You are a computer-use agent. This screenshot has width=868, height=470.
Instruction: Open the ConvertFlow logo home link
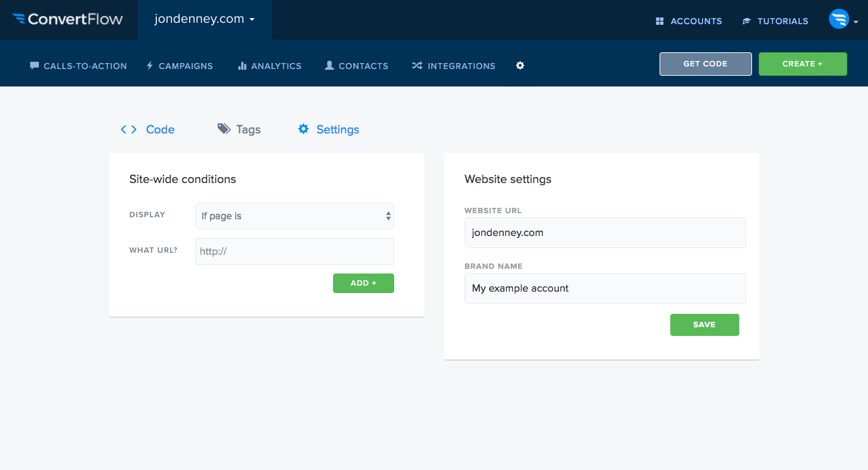68,19
